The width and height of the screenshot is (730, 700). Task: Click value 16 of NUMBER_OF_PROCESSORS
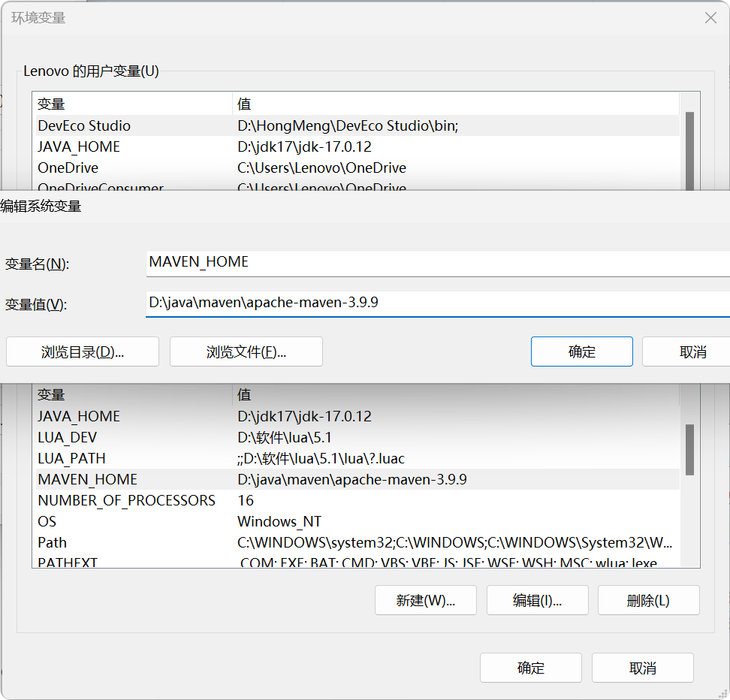pyautogui.click(x=246, y=500)
